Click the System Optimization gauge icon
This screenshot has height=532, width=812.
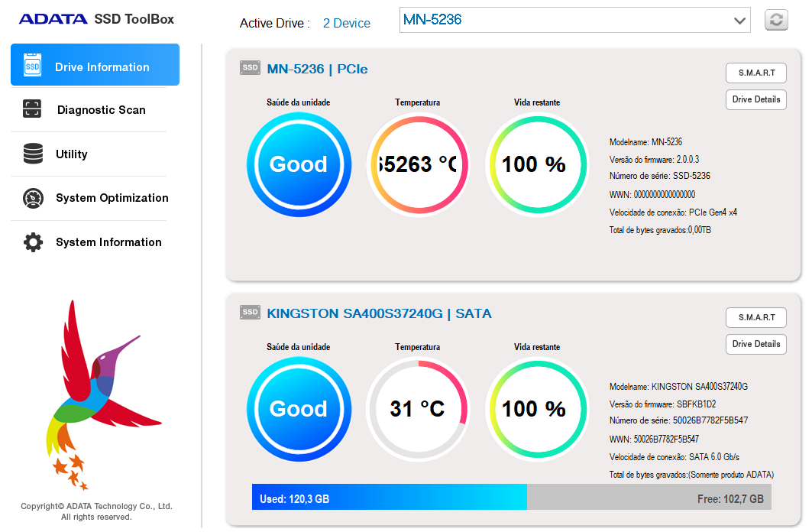click(x=33, y=199)
